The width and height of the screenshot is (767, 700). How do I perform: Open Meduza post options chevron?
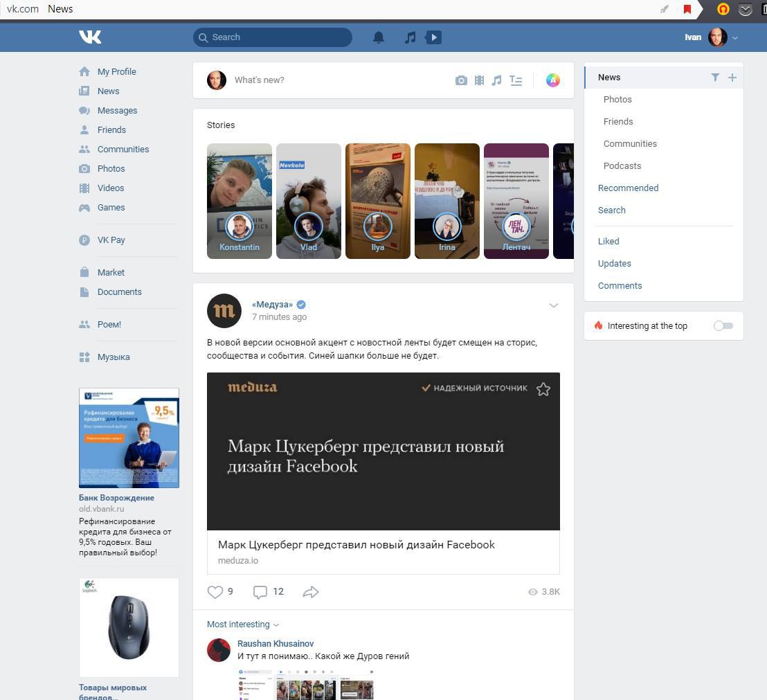click(553, 305)
